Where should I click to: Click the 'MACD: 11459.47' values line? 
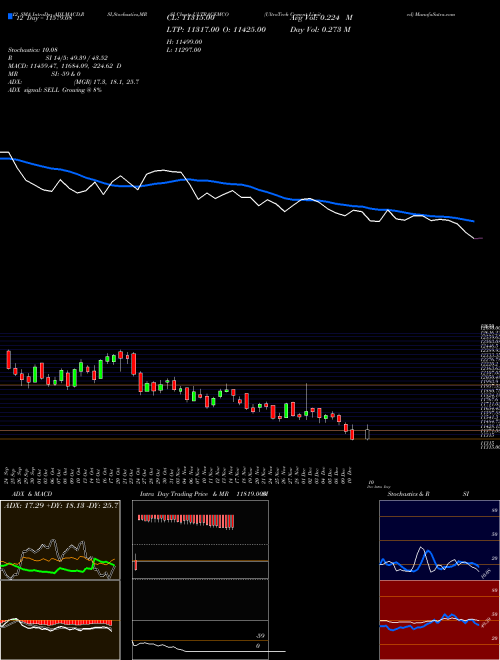[65, 66]
